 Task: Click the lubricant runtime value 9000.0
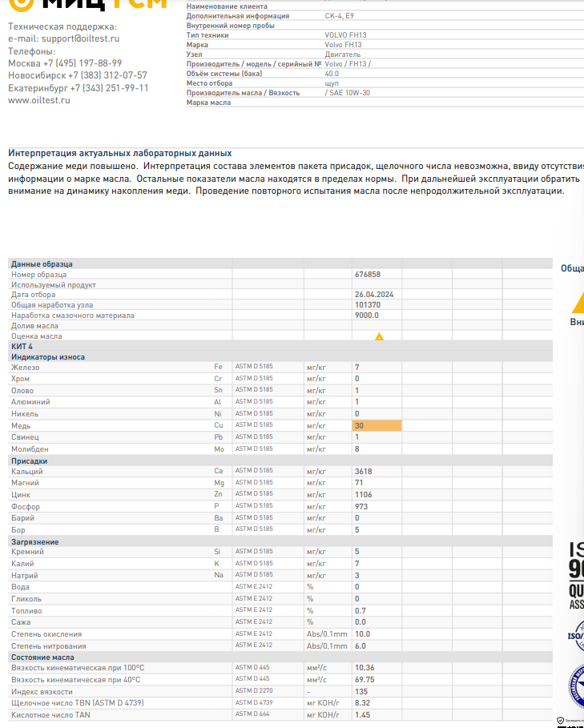[367, 316]
